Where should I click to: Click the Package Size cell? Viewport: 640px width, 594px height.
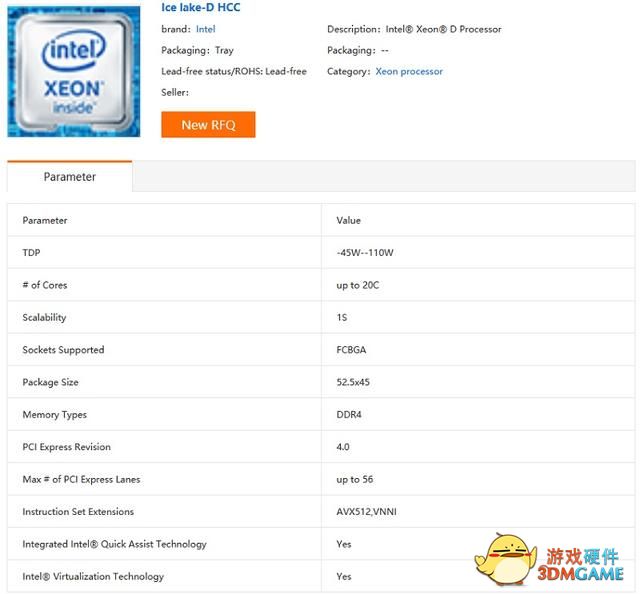[x=164, y=382]
